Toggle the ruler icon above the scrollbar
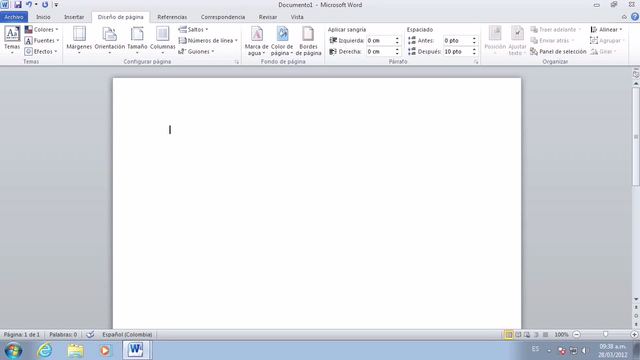 coord(636,74)
